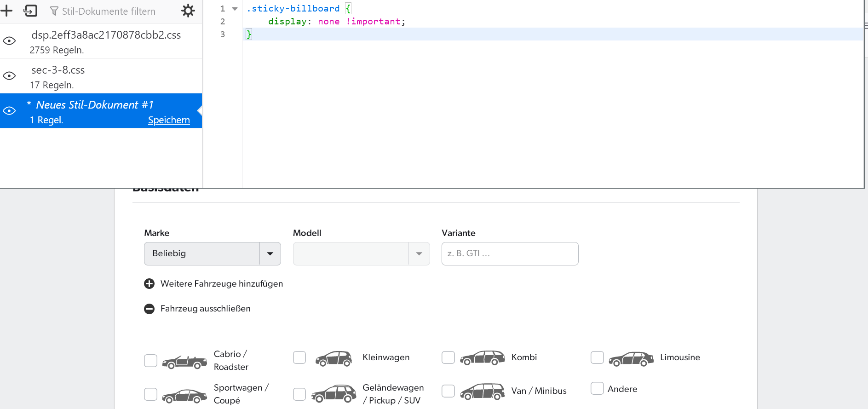Viewport: 868px width, 409px height.
Task: Check the Cabrio / Roadster checkbox
Action: (x=151, y=361)
